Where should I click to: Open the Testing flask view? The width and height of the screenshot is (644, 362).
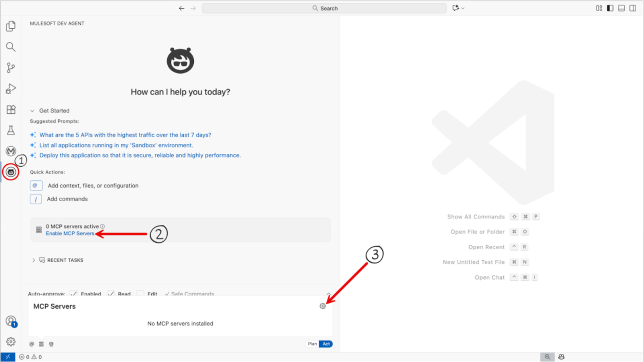tap(10, 130)
